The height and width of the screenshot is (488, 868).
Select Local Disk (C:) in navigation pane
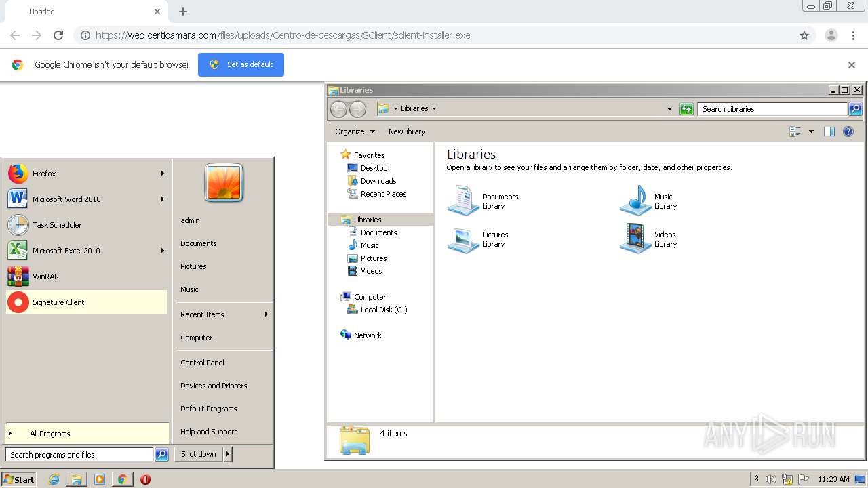(384, 310)
